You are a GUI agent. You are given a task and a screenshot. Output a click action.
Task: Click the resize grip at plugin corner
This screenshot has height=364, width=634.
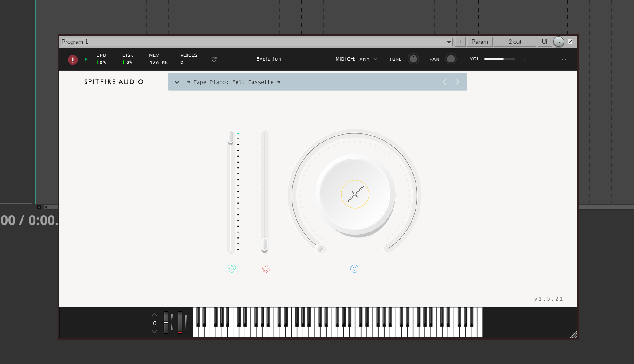point(573,335)
